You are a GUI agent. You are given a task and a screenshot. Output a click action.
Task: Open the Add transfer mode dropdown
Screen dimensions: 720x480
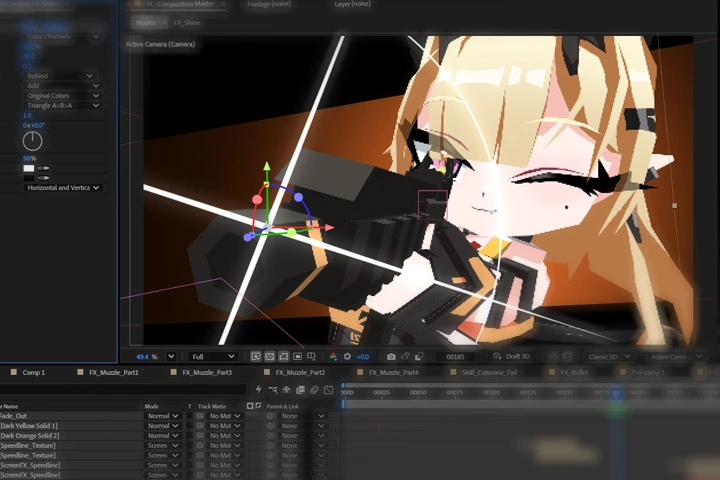62,86
